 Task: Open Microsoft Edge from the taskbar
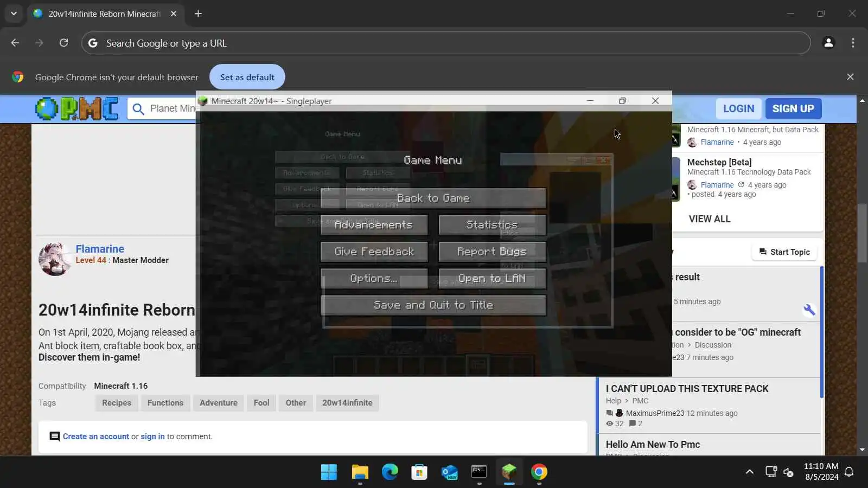coord(390,472)
